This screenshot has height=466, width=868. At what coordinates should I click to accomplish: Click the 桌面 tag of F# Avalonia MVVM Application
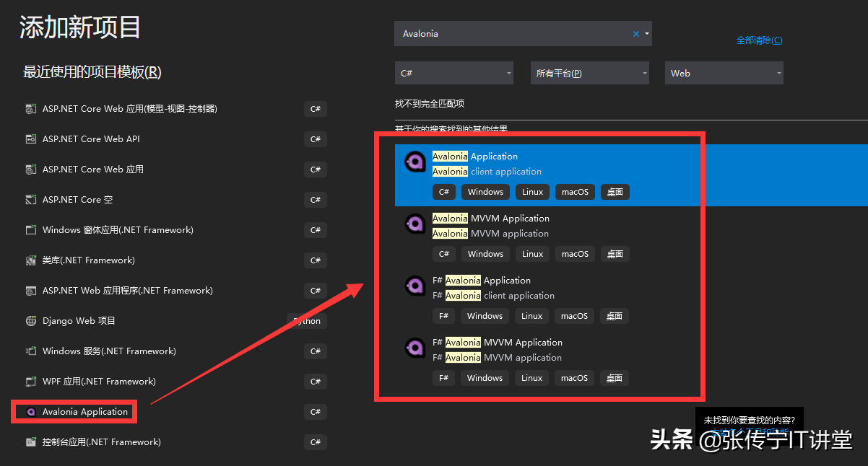coord(615,378)
